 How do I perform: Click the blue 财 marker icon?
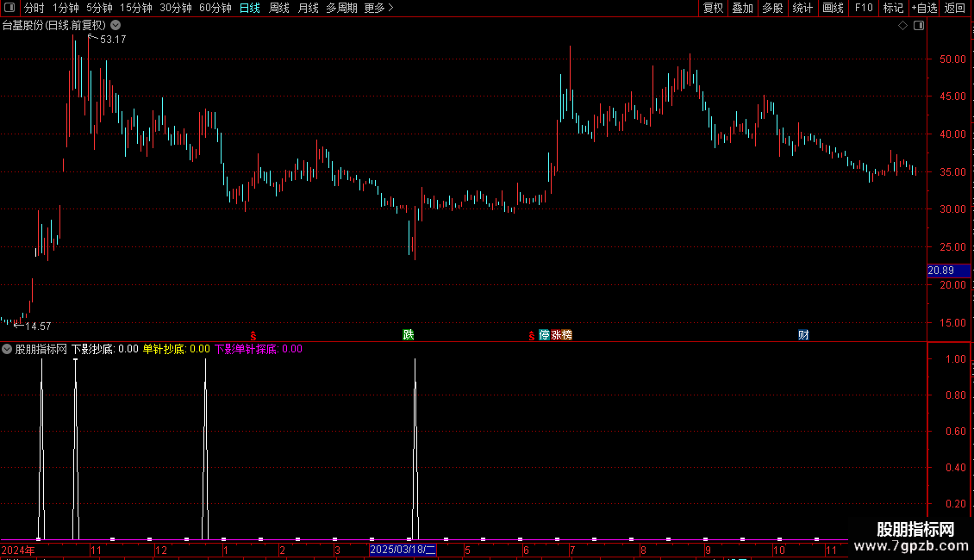803,334
